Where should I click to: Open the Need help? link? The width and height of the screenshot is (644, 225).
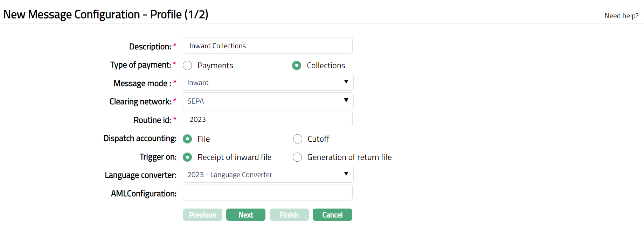(x=621, y=16)
